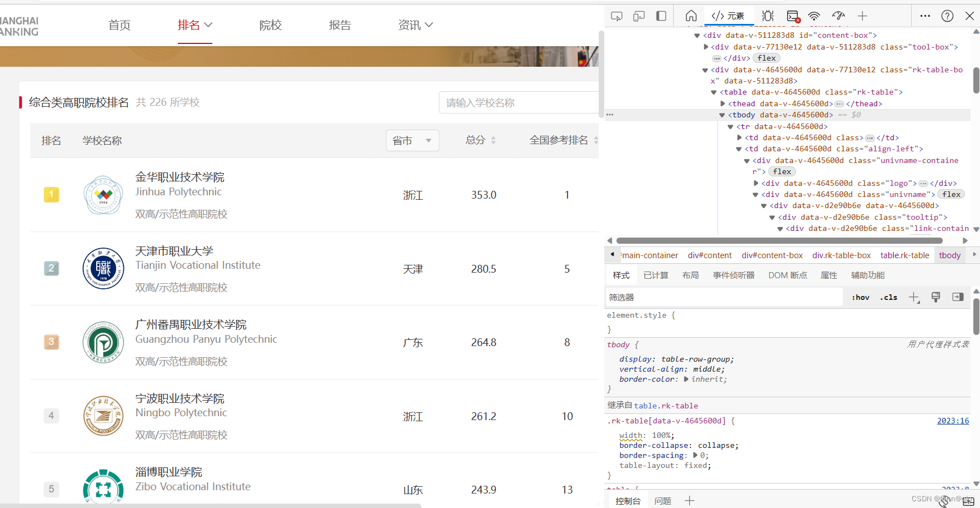980x508 pixels.
Task: Focus the 筛选器 styles filter field
Action: coord(724,297)
